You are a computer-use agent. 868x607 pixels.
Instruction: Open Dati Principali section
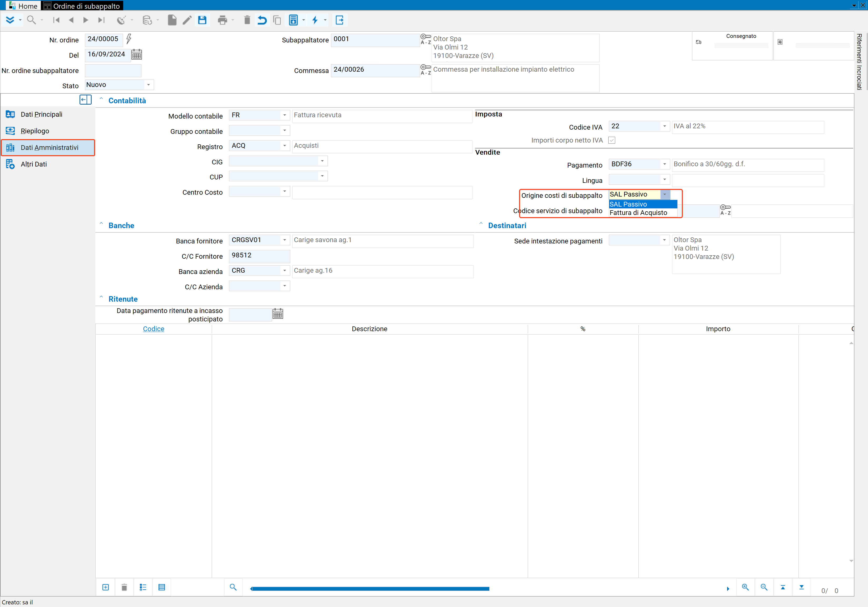[x=48, y=114]
